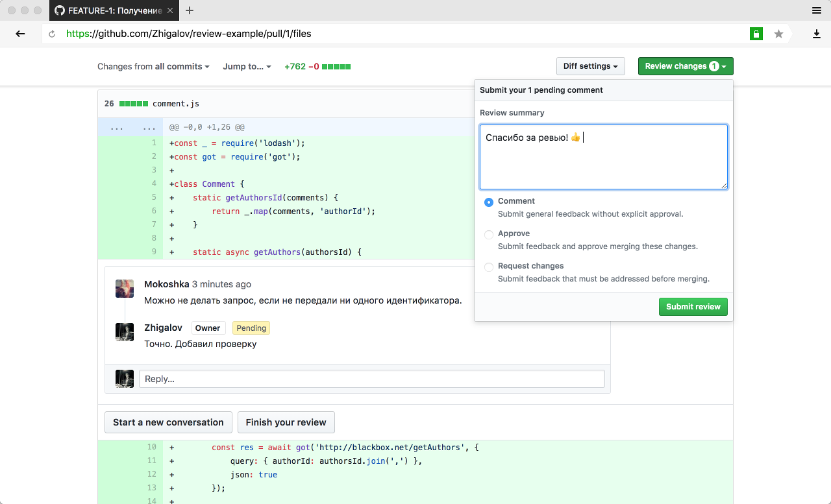
Task: Toggle the Review changes dropdown button
Action: pos(686,66)
